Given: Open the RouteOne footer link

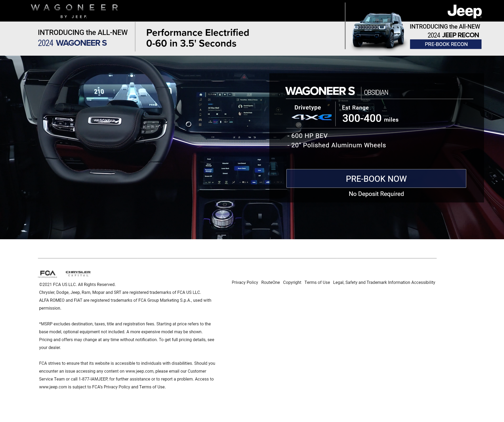Looking at the screenshot, I should click(x=270, y=282).
